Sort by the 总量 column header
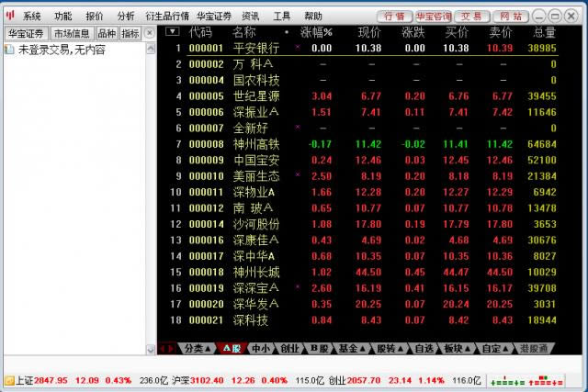Image resolution: width=588 pixels, height=392 pixels. pyautogui.click(x=544, y=32)
